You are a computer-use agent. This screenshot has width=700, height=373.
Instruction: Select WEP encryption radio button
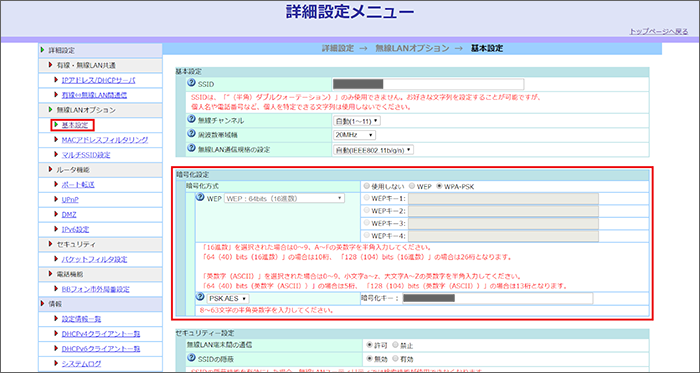412,186
